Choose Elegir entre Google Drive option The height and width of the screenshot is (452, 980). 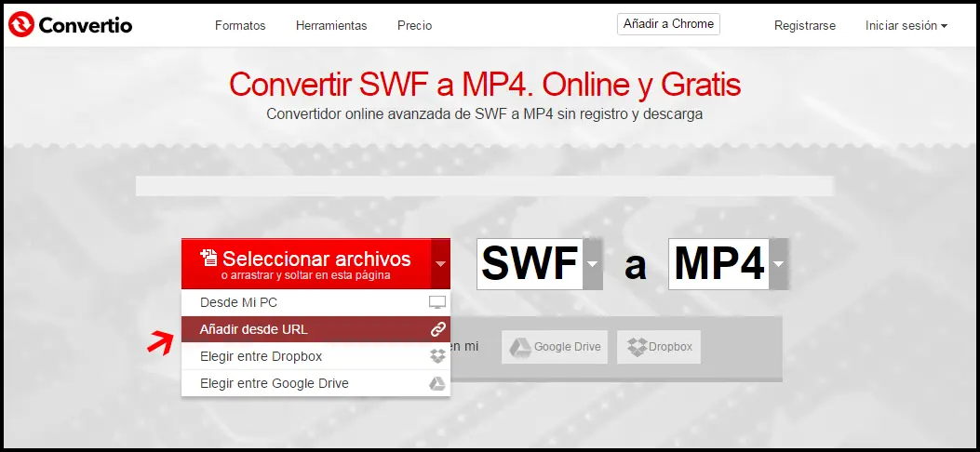315,383
